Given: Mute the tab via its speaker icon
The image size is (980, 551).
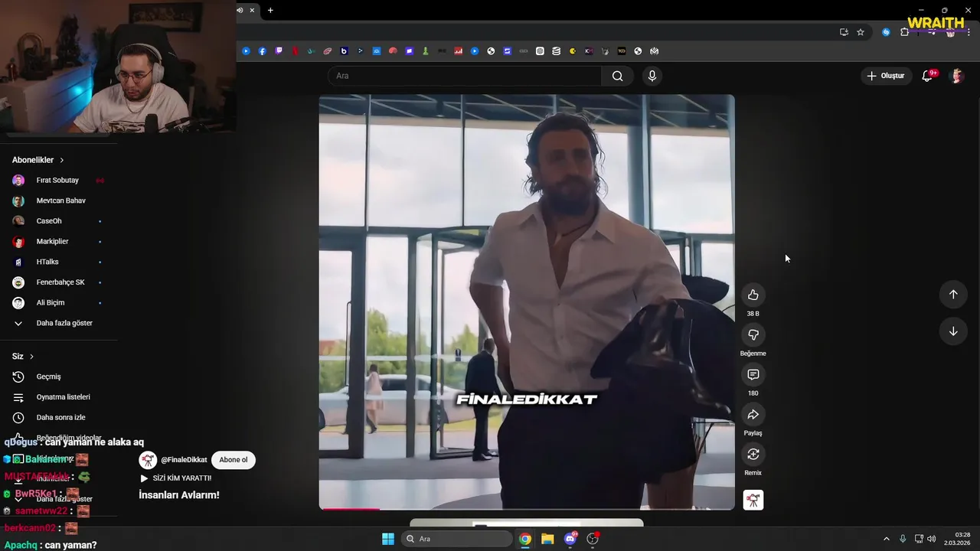Looking at the screenshot, I should [x=240, y=10].
